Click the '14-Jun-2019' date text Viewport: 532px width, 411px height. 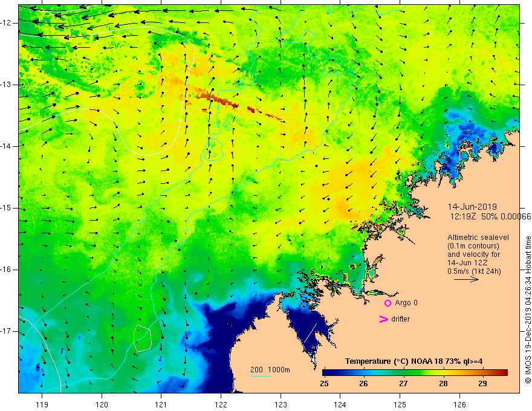pos(472,207)
